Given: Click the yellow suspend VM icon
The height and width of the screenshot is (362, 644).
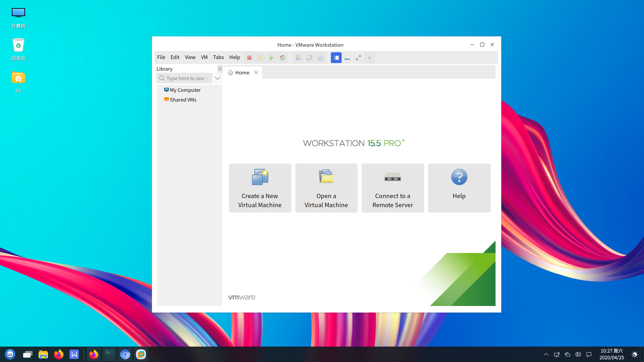Looking at the screenshot, I should (x=260, y=58).
